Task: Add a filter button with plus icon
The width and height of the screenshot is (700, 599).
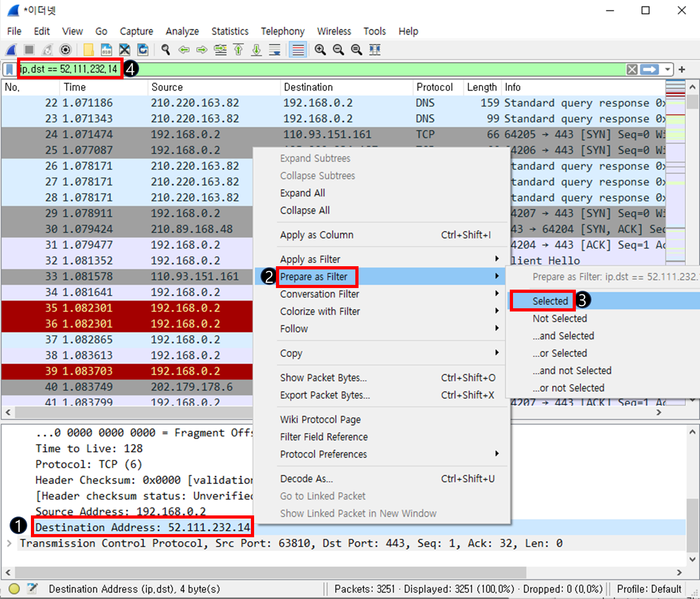Action: point(682,69)
